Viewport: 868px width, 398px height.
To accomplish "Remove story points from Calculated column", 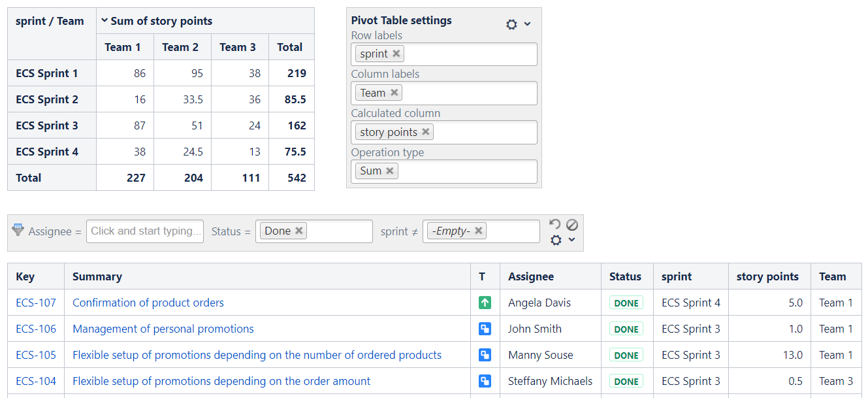I will [426, 132].
